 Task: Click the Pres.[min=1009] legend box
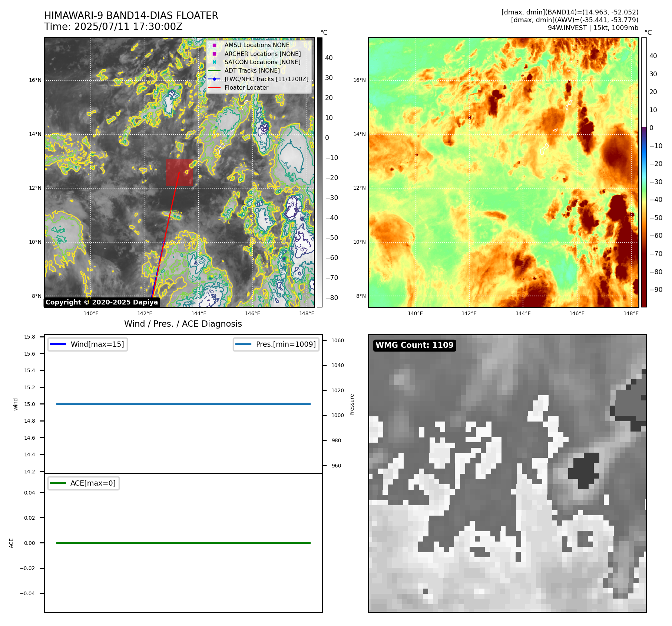click(276, 344)
